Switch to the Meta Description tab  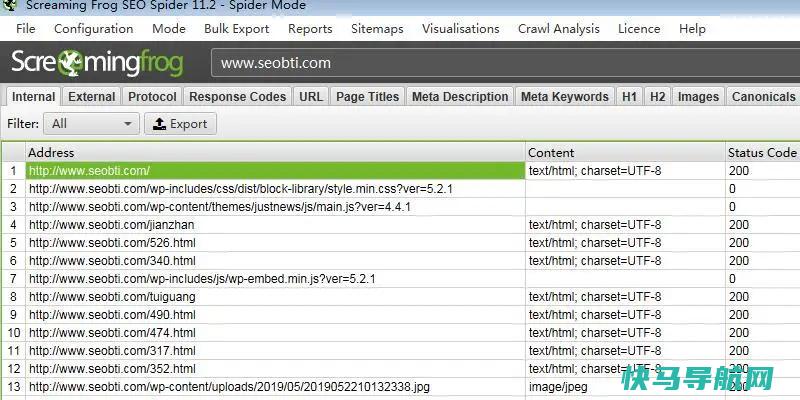tap(460, 96)
